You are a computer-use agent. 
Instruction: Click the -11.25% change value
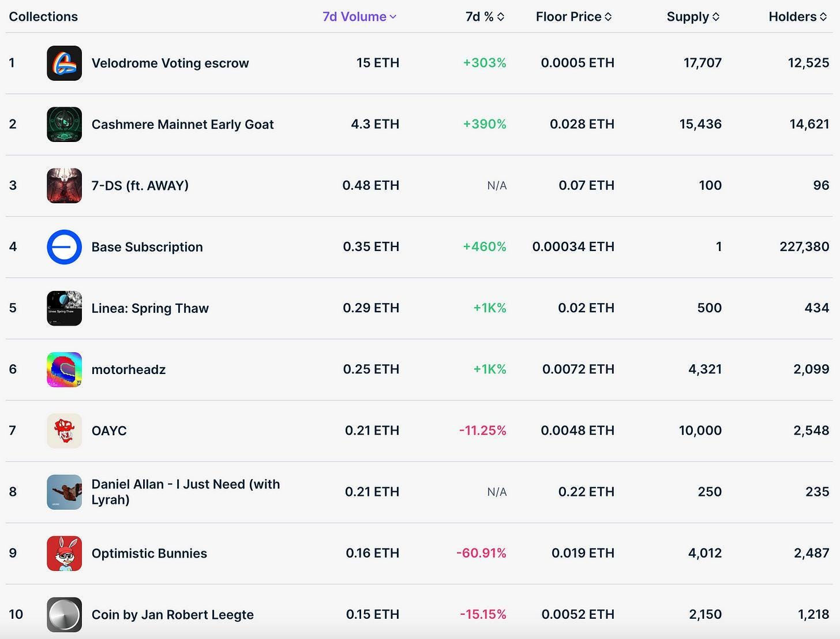(x=483, y=431)
